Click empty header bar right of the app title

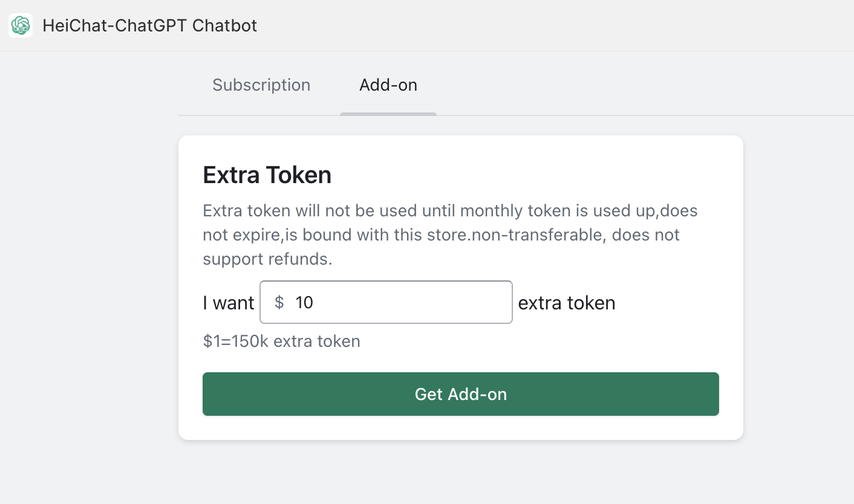544,25
